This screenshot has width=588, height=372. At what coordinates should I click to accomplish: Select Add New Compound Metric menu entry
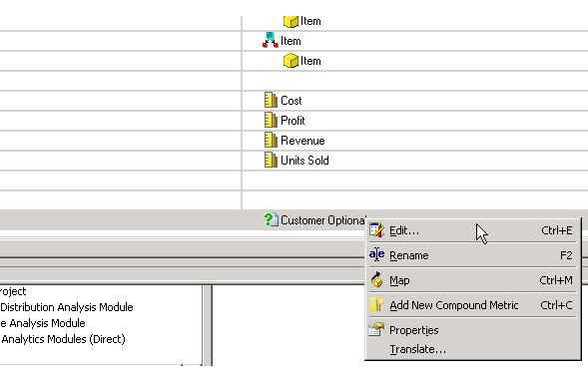(x=472, y=305)
